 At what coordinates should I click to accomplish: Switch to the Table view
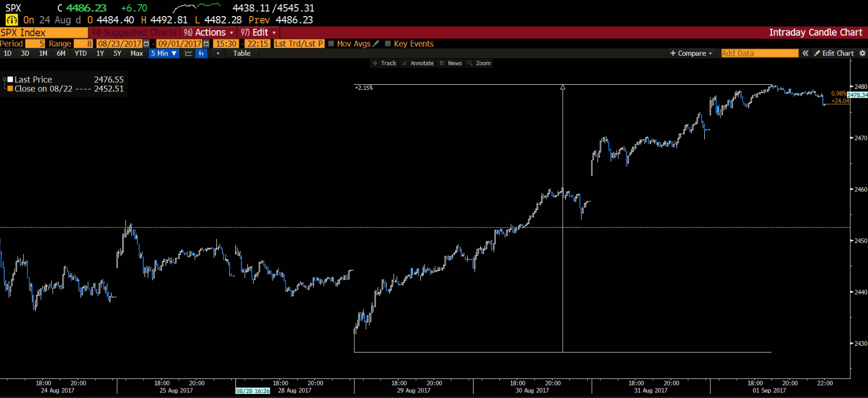pyautogui.click(x=242, y=53)
